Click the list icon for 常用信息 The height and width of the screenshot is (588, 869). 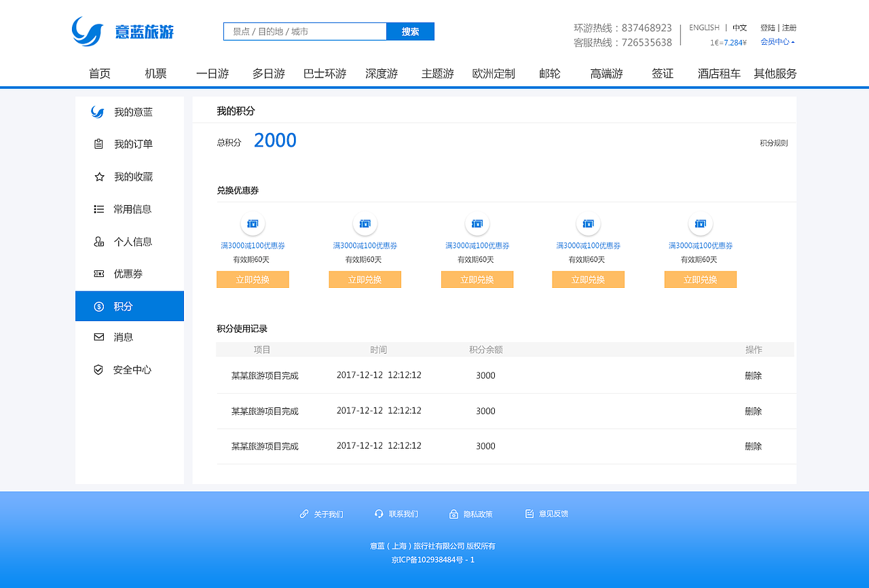click(99, 209)
